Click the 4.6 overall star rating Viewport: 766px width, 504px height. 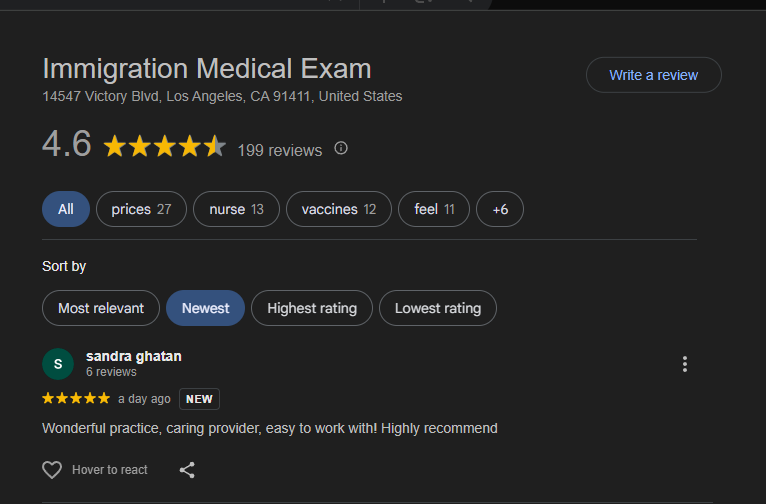(165, 147)
